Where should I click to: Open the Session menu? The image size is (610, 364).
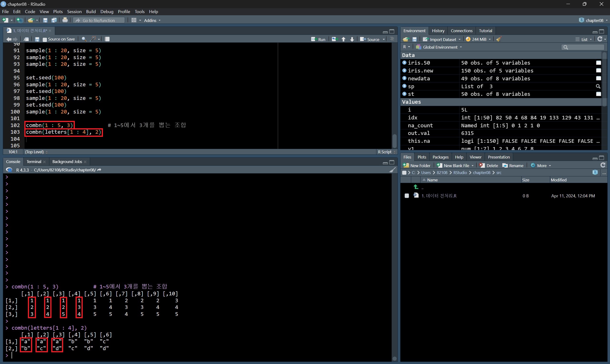point(74,11)
